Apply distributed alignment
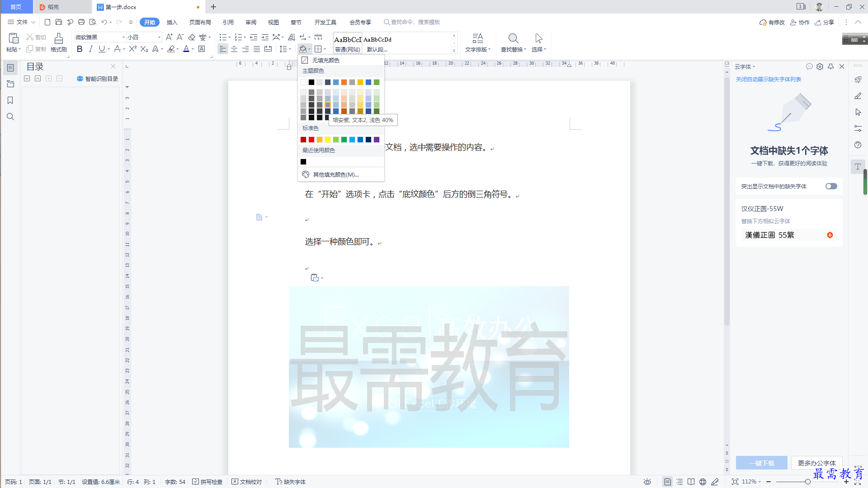 pos(268,49)
